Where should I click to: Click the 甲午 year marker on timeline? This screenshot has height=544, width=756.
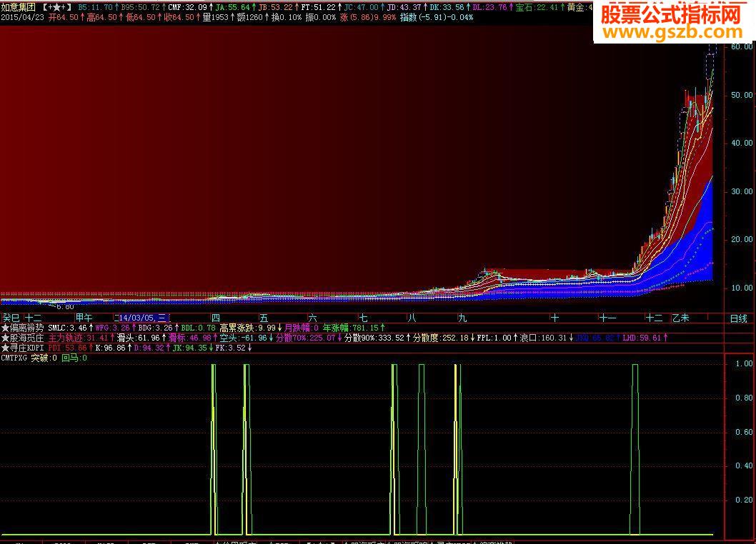[x=84, y=318]
